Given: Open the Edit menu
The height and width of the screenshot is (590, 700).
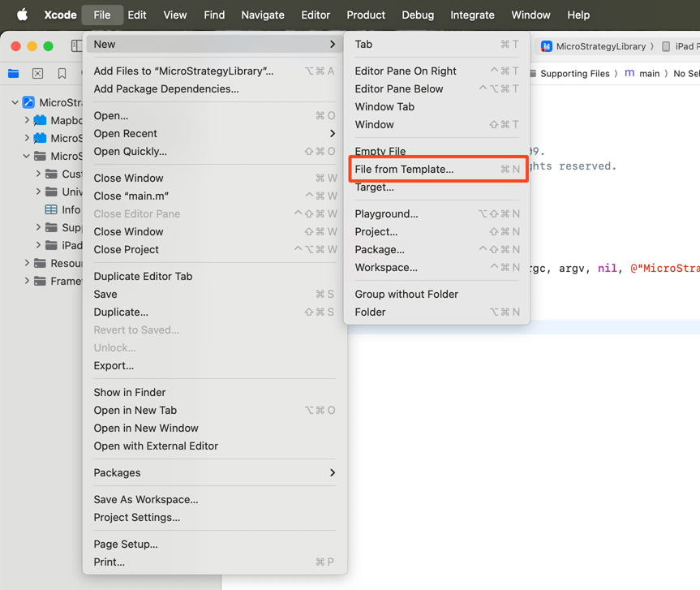Looking at the screenshot, I should coord(137,15).
